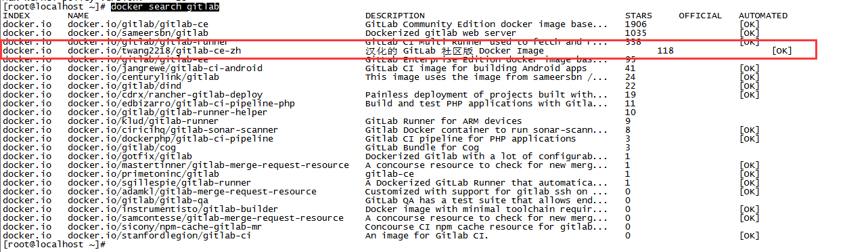Click the INDEX column header
Viewport: 868px width, 252px height.
tap(16, 16)
